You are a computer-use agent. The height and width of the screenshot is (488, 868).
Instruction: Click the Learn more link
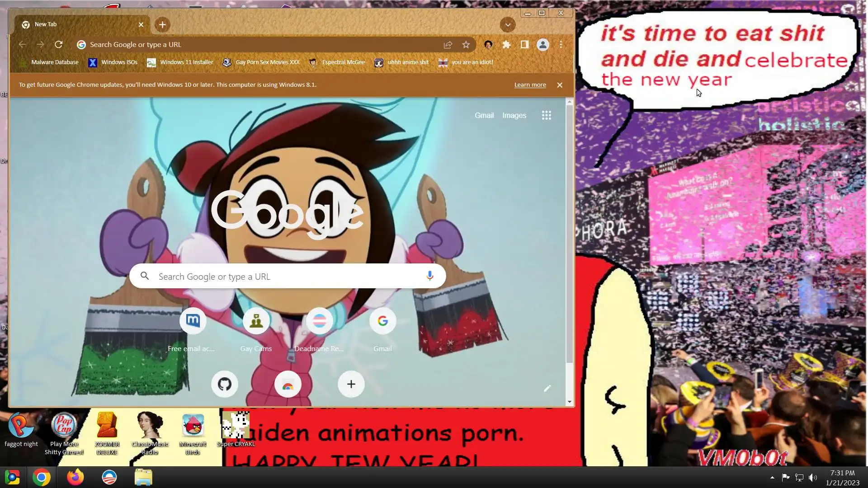tap(530, 85)
